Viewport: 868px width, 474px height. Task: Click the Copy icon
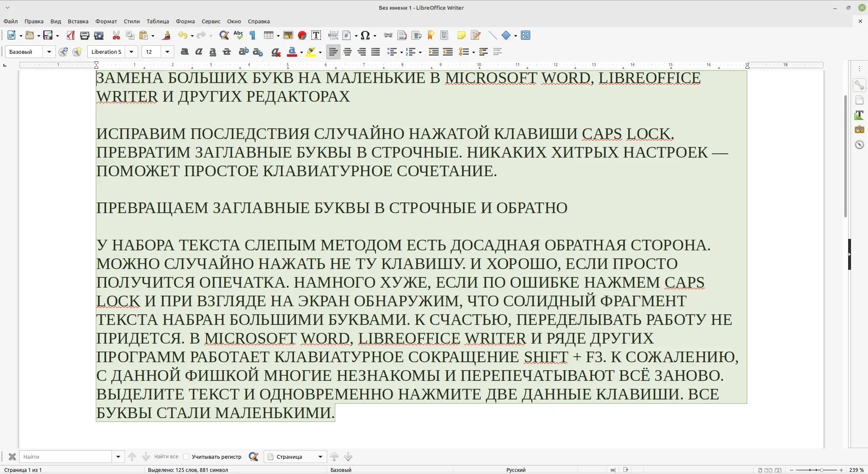pyautogui.click(x=130, y=36)
